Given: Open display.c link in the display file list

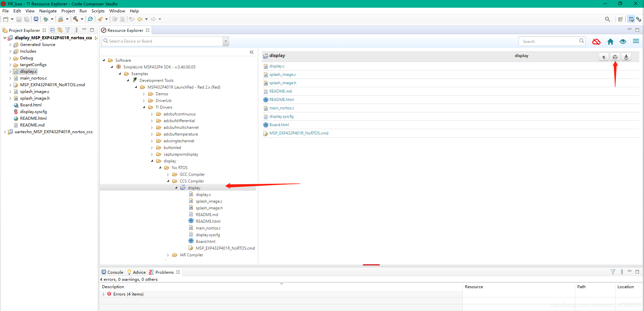Looking at the screenshot, I should [x=277, y=66].
